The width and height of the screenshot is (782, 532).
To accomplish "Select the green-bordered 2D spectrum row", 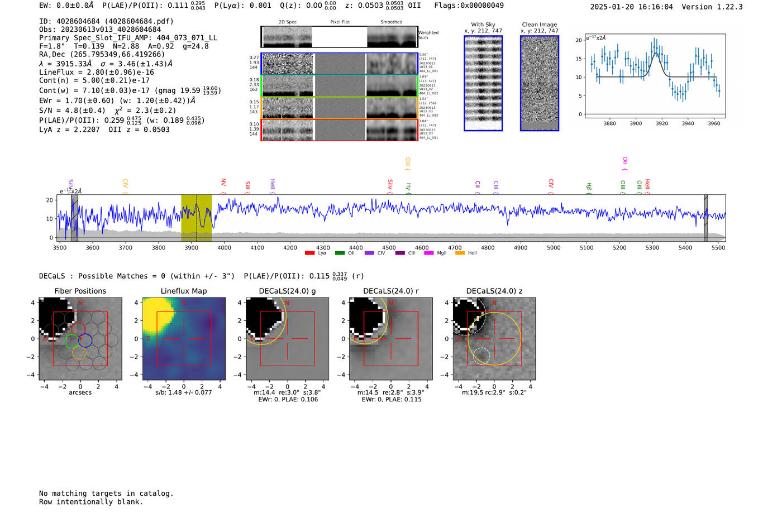I will click(x=340, y=86).
